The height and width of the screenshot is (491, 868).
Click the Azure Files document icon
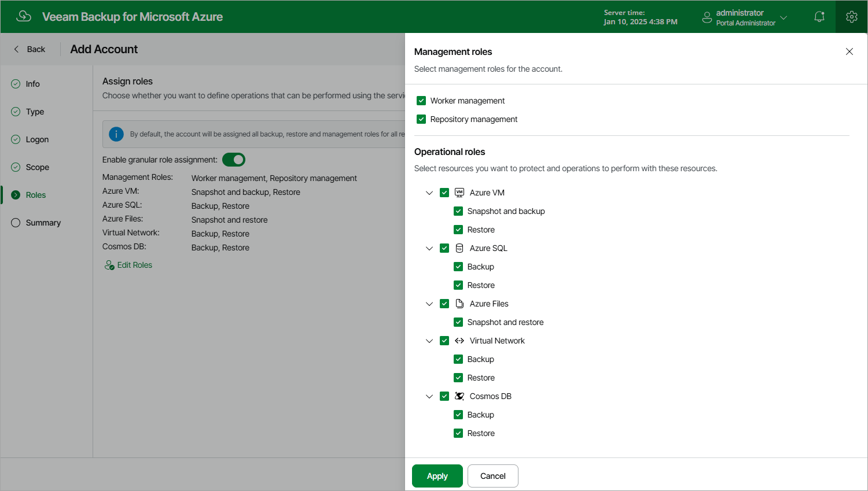(459, 303)
